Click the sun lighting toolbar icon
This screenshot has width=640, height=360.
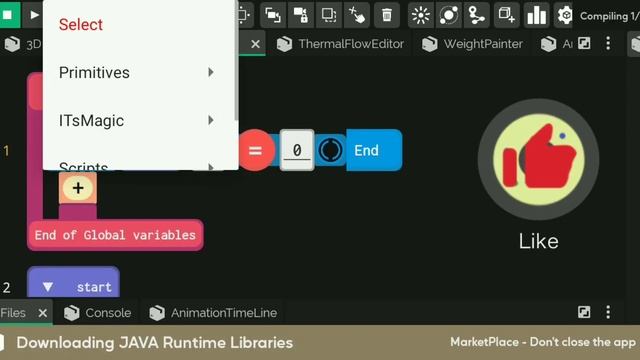pos(420,16)
